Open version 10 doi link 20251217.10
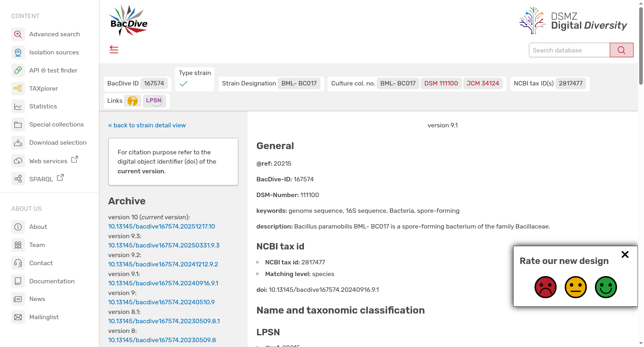 pyautogui.click(x=162, y=226)
